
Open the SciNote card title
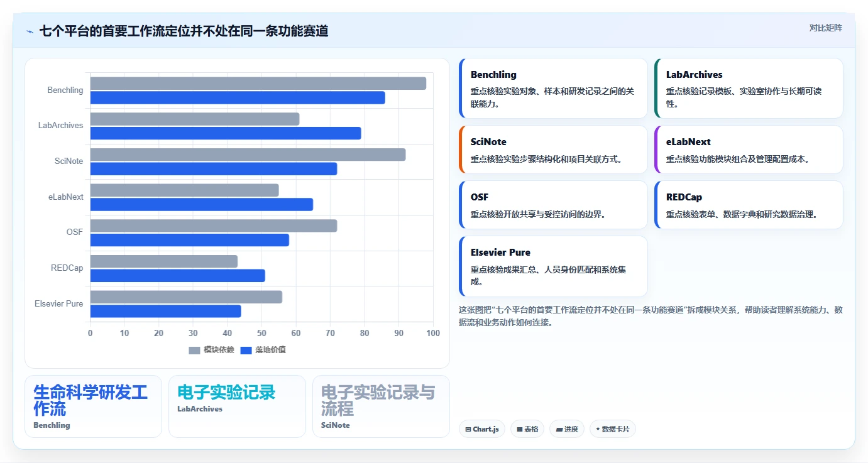[x=488, y=142]
